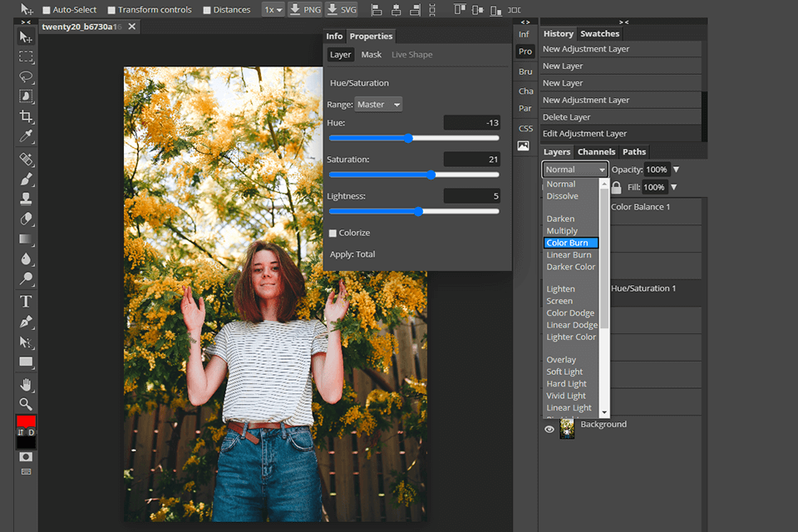Pick the Eyedropper tool

26,137
